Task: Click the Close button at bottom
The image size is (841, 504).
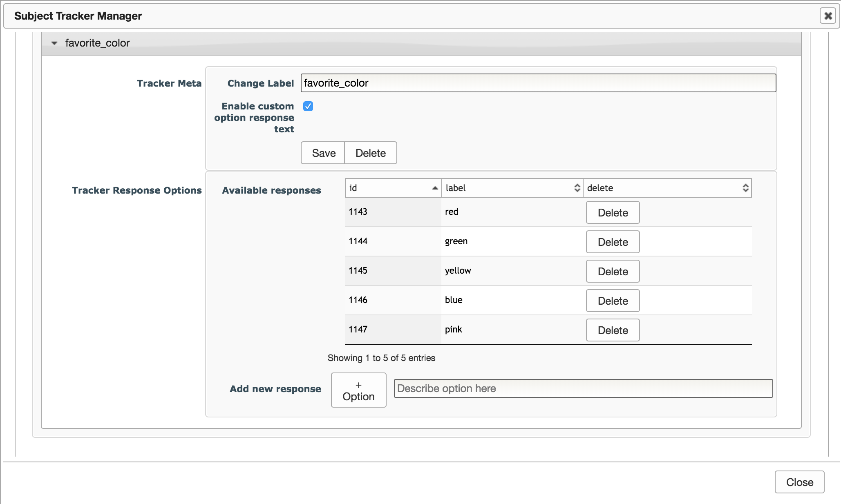Action: coord(799,482)
